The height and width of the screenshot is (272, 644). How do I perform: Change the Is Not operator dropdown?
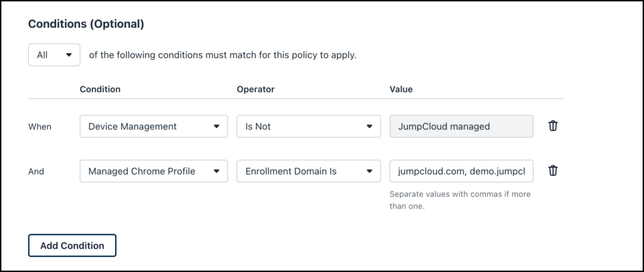(x=308, y=126)
